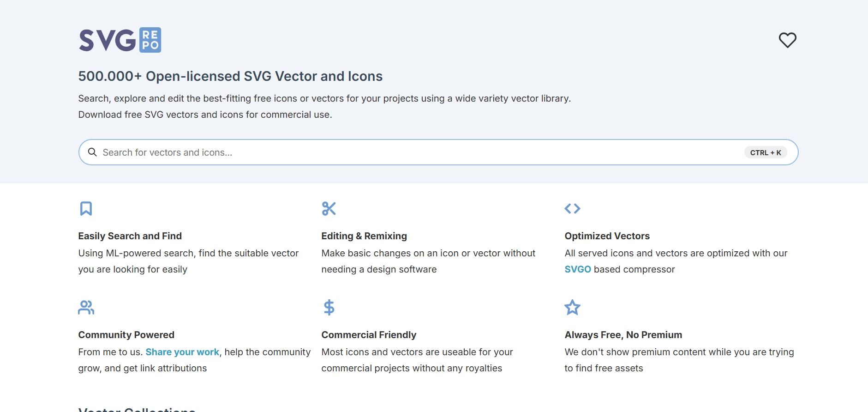Click the Optimized Vectors heading

[607, 236]
